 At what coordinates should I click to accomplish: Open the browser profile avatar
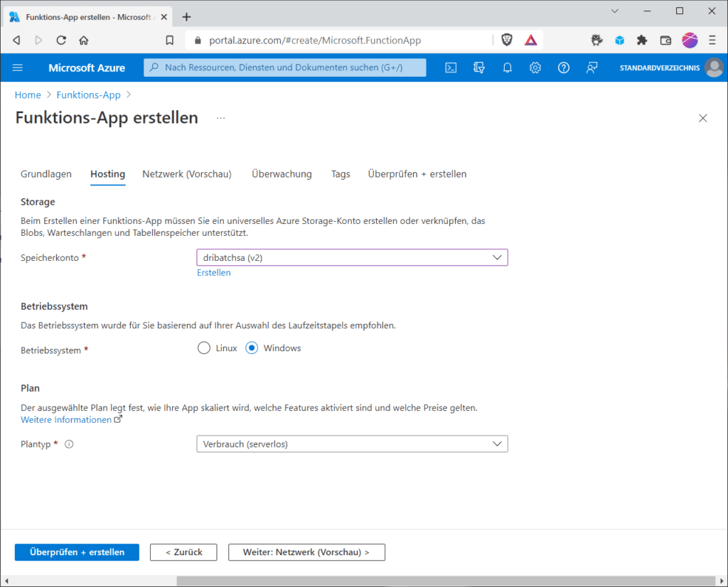pos(690,41)
